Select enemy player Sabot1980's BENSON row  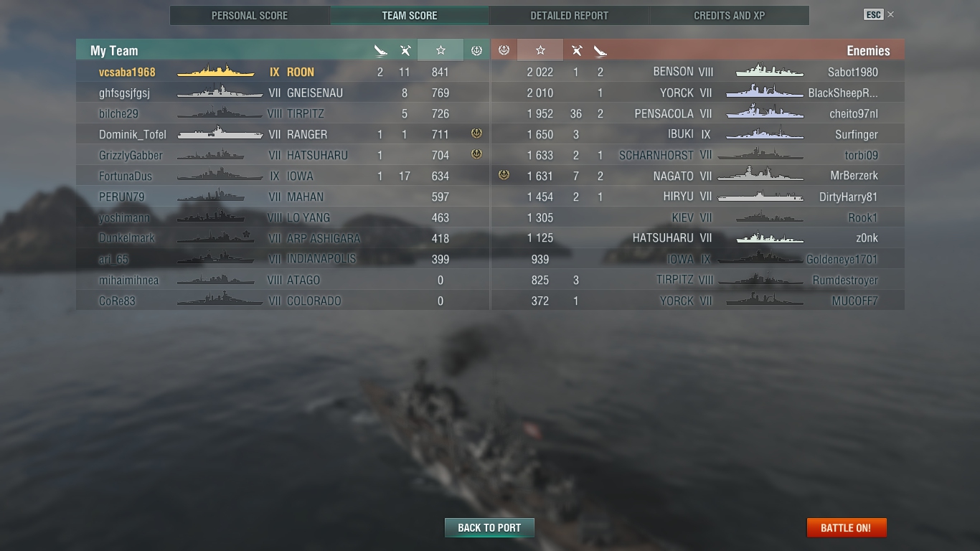pyautogui.click(x=697, y=72)
